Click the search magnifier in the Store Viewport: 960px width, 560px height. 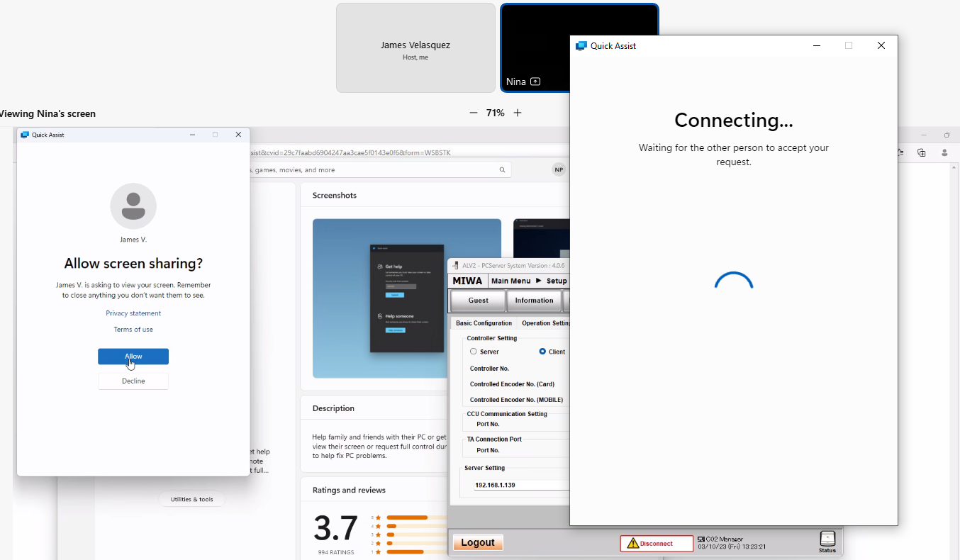(x=502, y=170)
